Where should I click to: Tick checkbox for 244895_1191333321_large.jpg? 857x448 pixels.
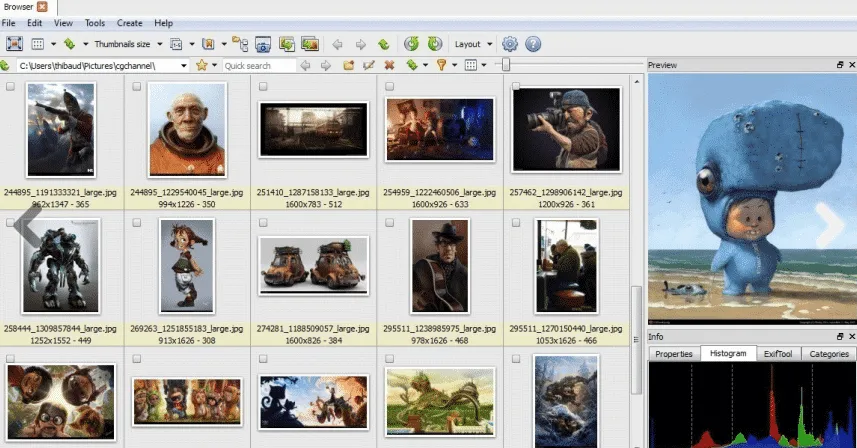point(10,86)
